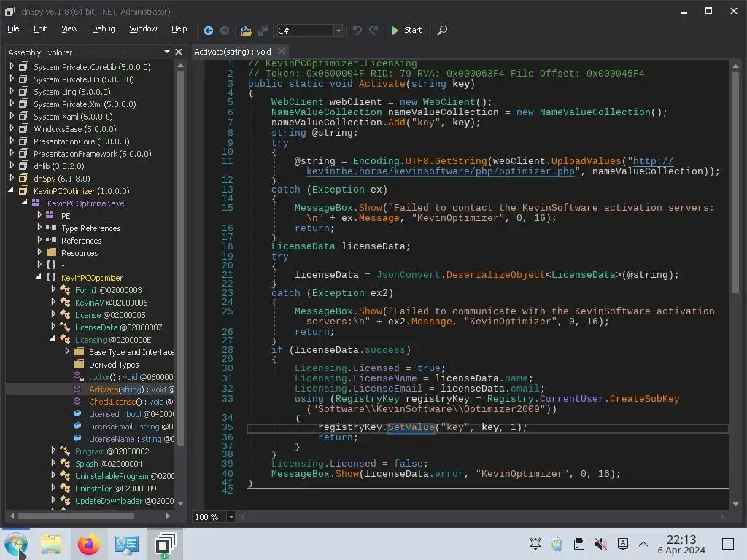Image resolution: width=747 pixels, height=560 pixels.
Task: Open search with the magnifier icon
Action: 442,31
